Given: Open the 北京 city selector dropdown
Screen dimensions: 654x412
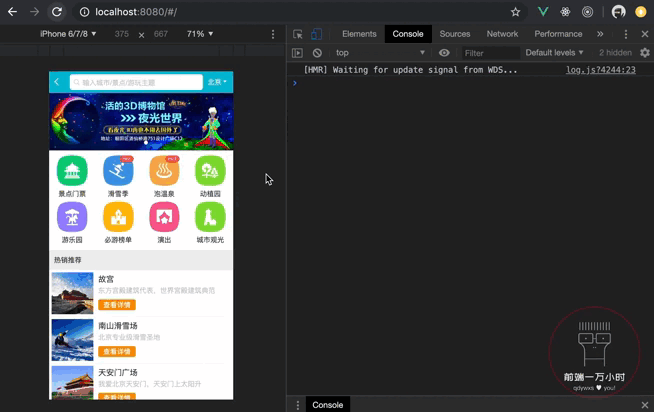Looking at the screenshot, I should pyautogui.click(x=217, y=82).
